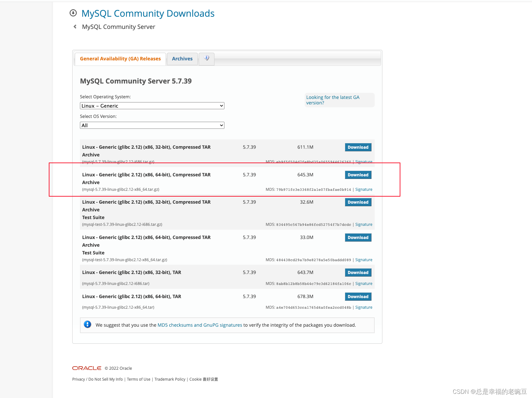Download the 33.0M 64-bit Test Suite
This screenshot has width=532, height=398.
point(358,237)
